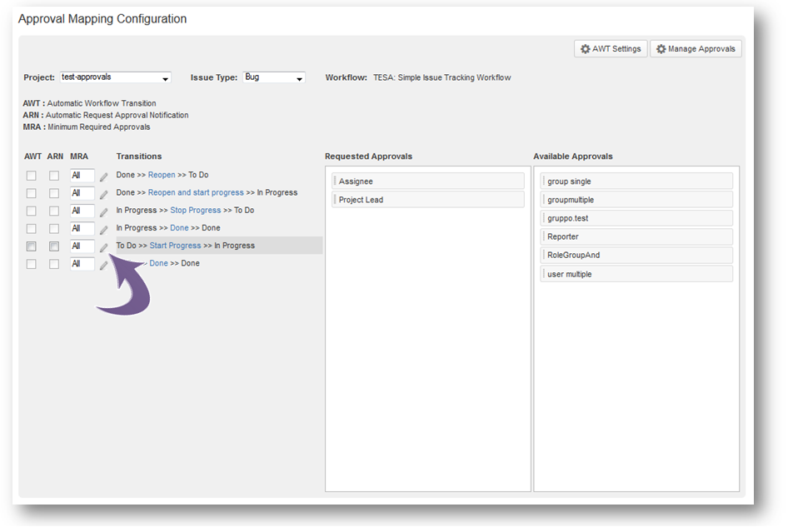Image resolution: width=788 pixels, height=532 pixels.
Task: Select Project Lead in Requested Approvals
Action: 428,200
